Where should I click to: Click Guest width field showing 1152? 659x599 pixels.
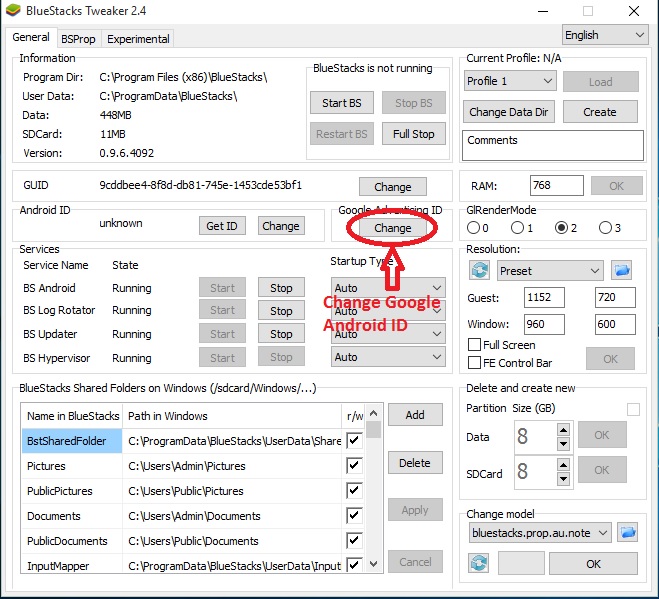(544, 298)
